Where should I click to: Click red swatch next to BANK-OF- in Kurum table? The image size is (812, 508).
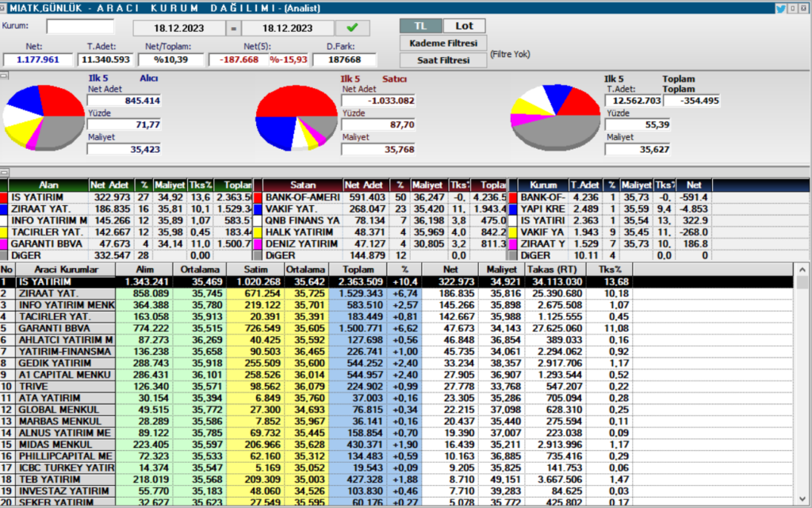[513, 197]
